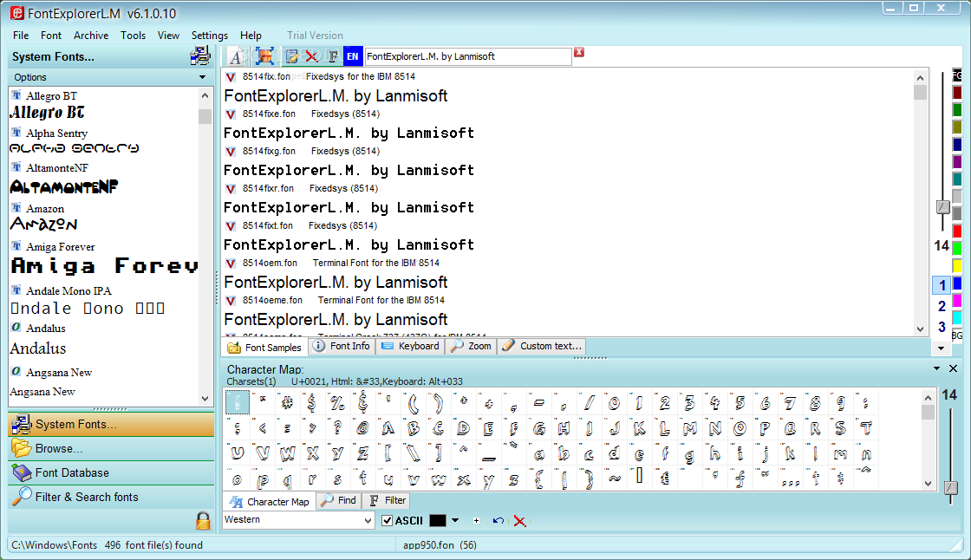The height and width of the screenshot is (560, 971).
Task: Click the print fonts icon beside System Fonts
Action: coord(200,56)
